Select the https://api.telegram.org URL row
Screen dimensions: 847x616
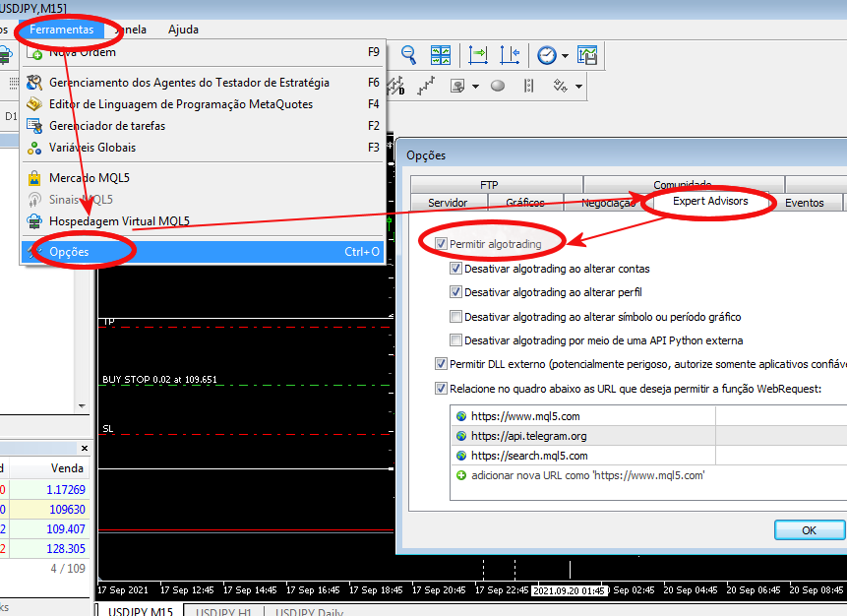[648, 436]
